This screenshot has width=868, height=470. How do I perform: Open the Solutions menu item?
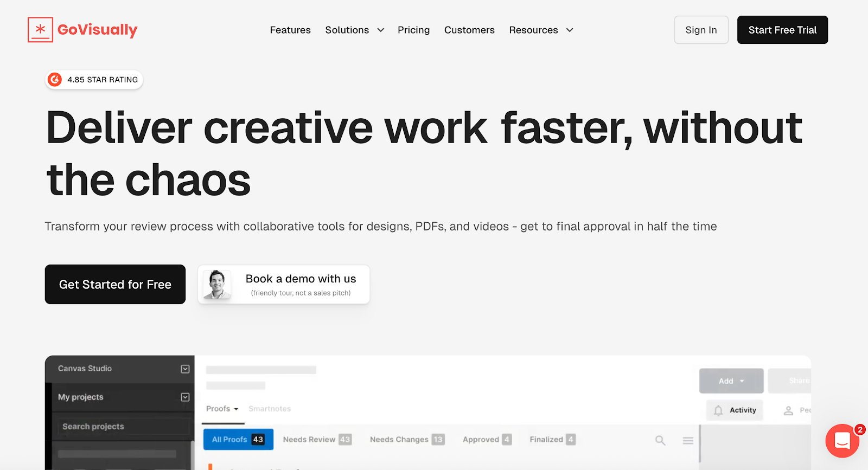347,30
